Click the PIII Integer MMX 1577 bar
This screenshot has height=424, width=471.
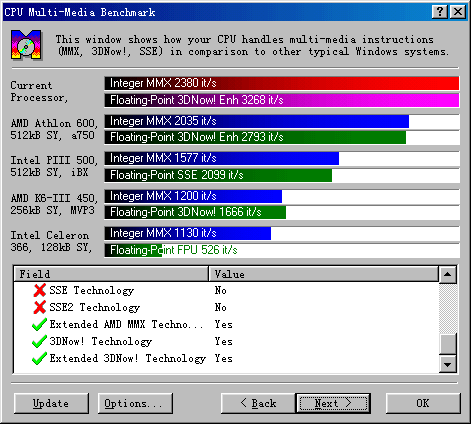[222, 158]
